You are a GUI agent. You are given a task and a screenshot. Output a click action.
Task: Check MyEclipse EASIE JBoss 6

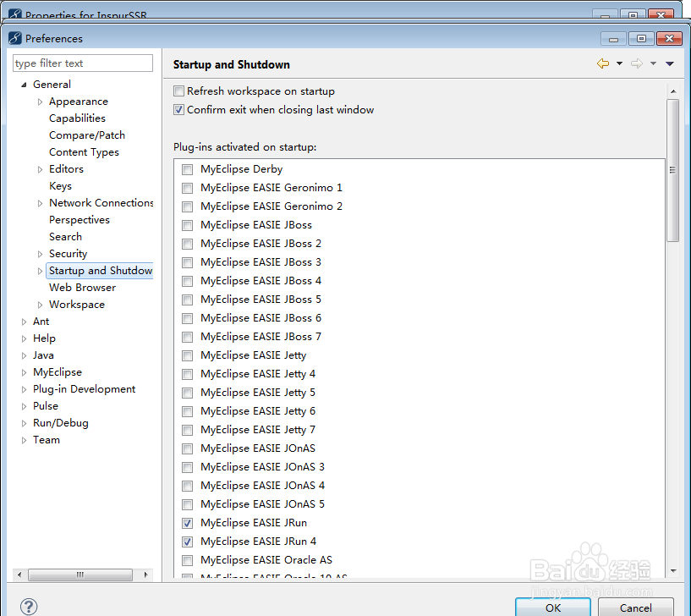point(187,318)
